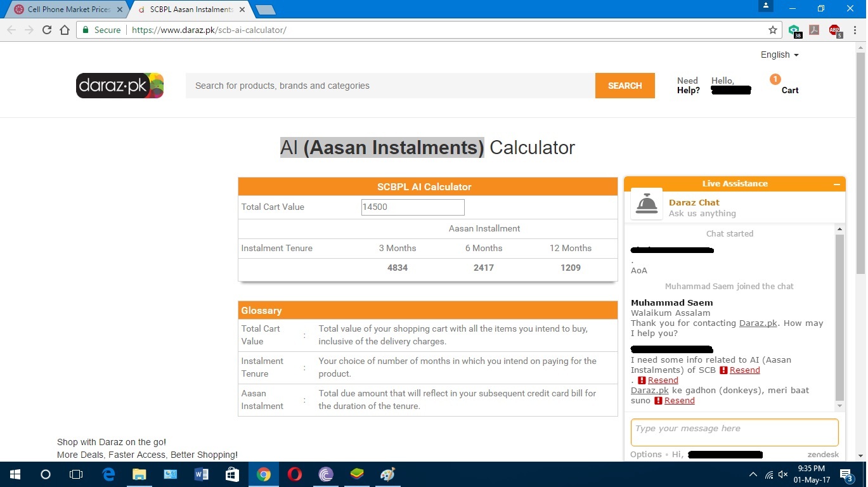The height and width of the screenshot is (487, 868).
Task: Edit the Total Cart Value field
Action: (413, 207)
